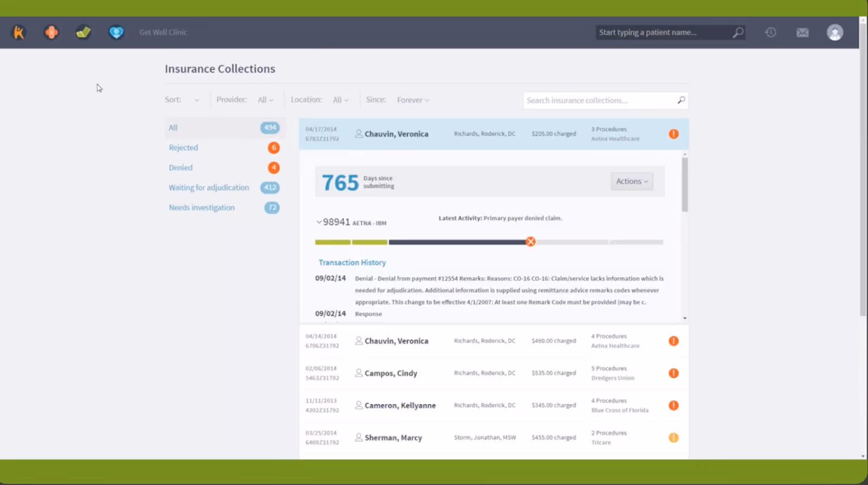This screenshot has height=485, width=868.
Task: Click the 4 badge beside Denied
Action: click(x=274, y=168)
